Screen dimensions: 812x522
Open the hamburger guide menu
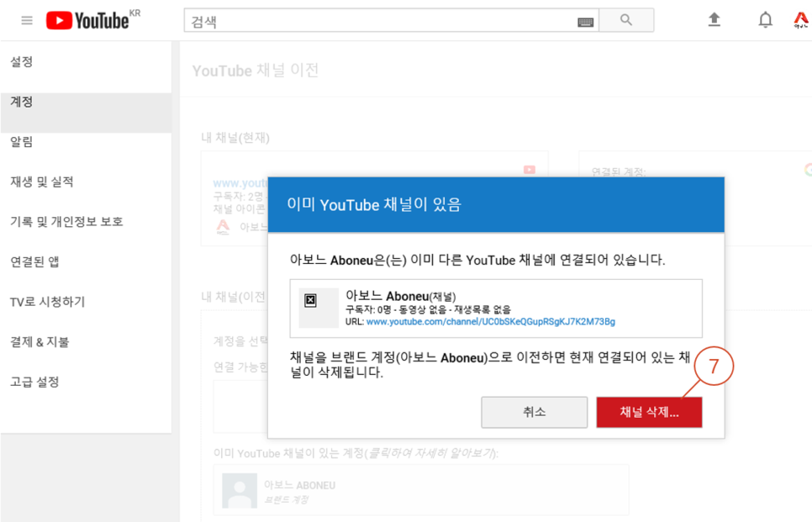[x=27, y=20]
